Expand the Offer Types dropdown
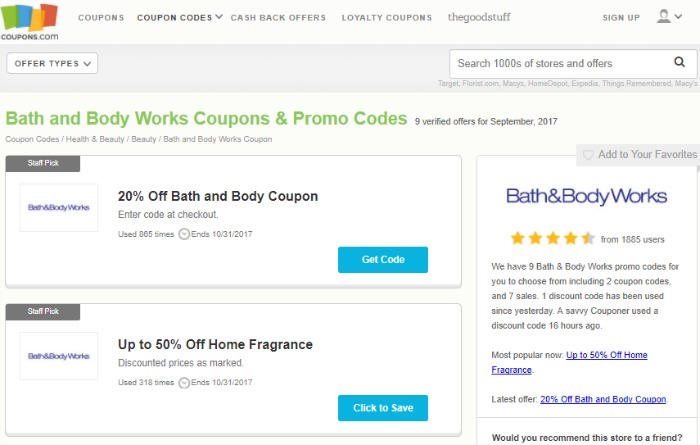This screenshot has height=445, width=700. pyautogui.click(x=52, y=63)
